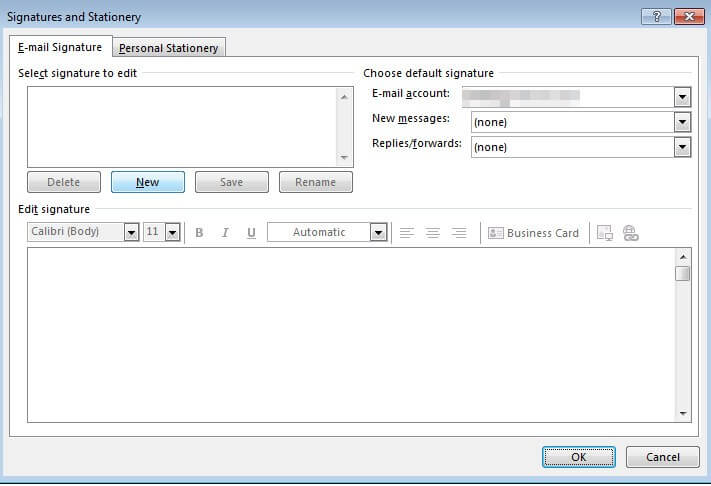Screen dimensions: 711x486
Task: Center the signature text
Action: click(x=433, y=233)
